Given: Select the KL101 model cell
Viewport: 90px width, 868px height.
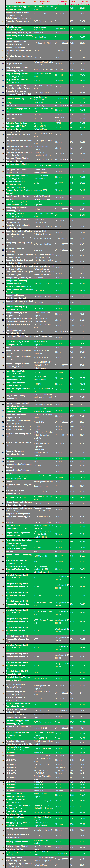Looking at the screenshot, I should pyautogui.click(x=44, y=458).
